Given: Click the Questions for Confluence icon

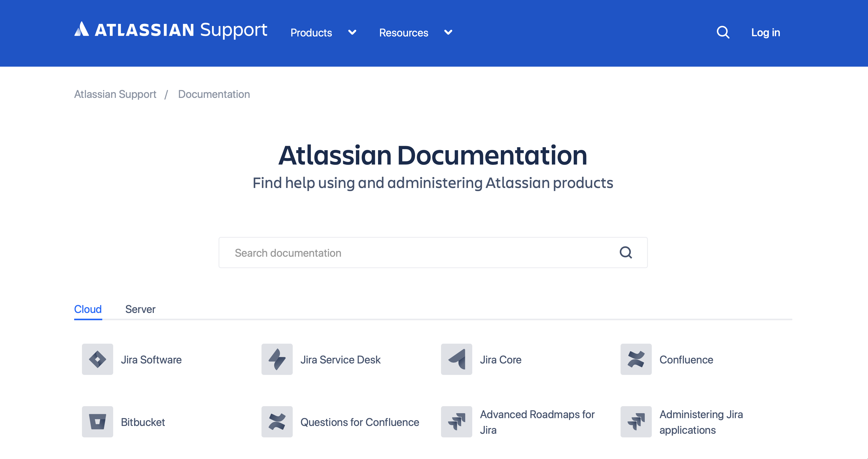Looking at the screenshot, I should coord(277,422).
